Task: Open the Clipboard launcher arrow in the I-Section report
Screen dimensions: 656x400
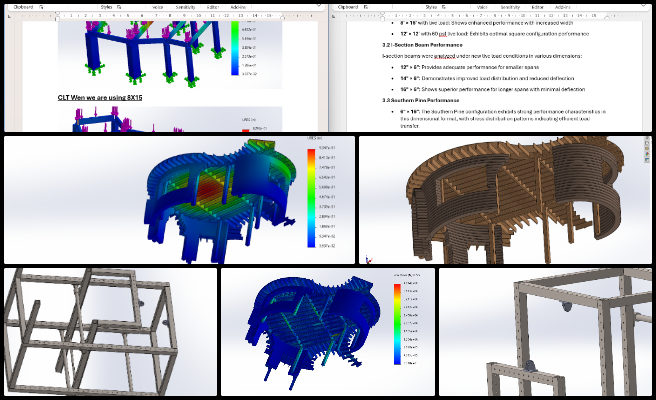Action: pos(366,7)
